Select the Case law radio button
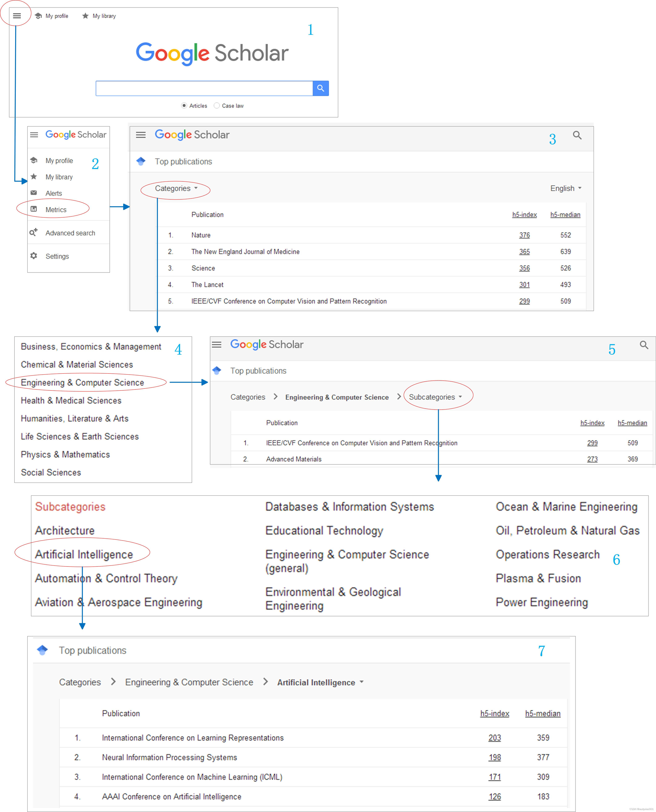The width and height of the screenshot is (656, 812). point(217,105)
